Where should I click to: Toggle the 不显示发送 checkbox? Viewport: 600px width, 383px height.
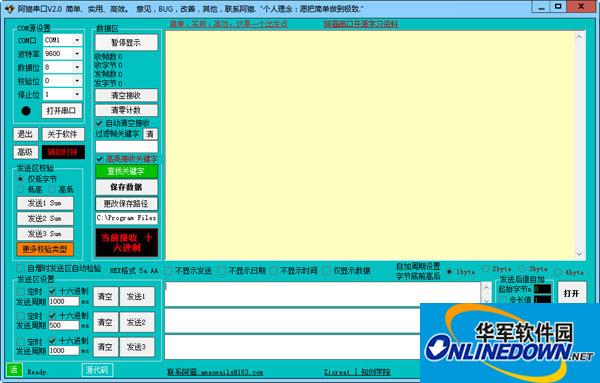pyautogui.click(x=168, y=271)
